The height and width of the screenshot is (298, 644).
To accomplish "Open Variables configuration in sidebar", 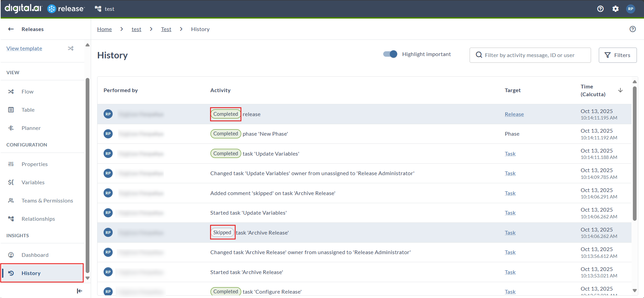I will [x=33, y=182].
